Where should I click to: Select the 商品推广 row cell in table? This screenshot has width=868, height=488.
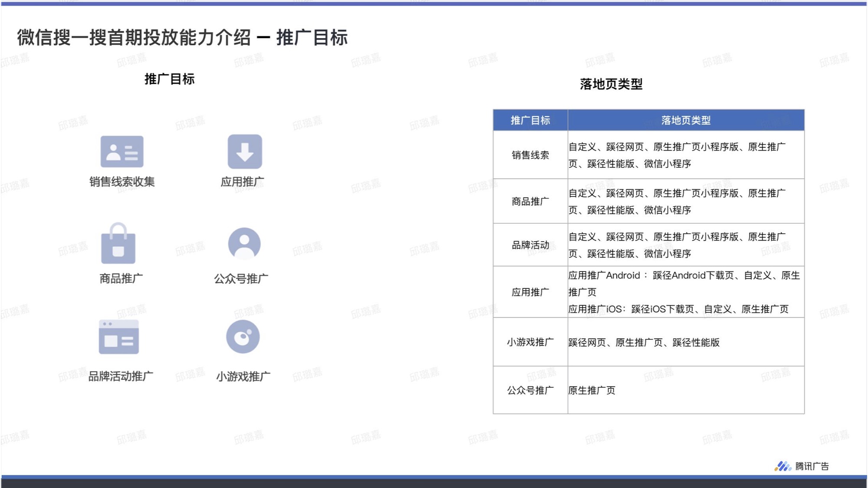coord(530,201)
